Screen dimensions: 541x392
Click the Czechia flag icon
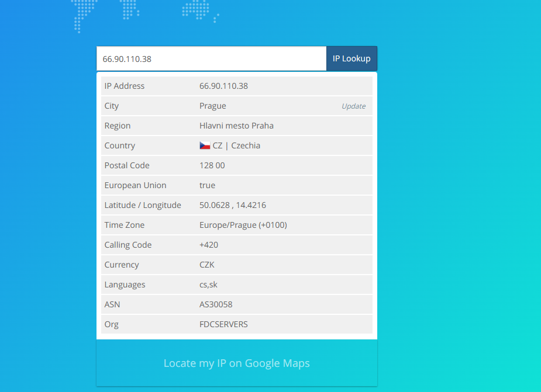pyautogui.click(x=205, y=145)
